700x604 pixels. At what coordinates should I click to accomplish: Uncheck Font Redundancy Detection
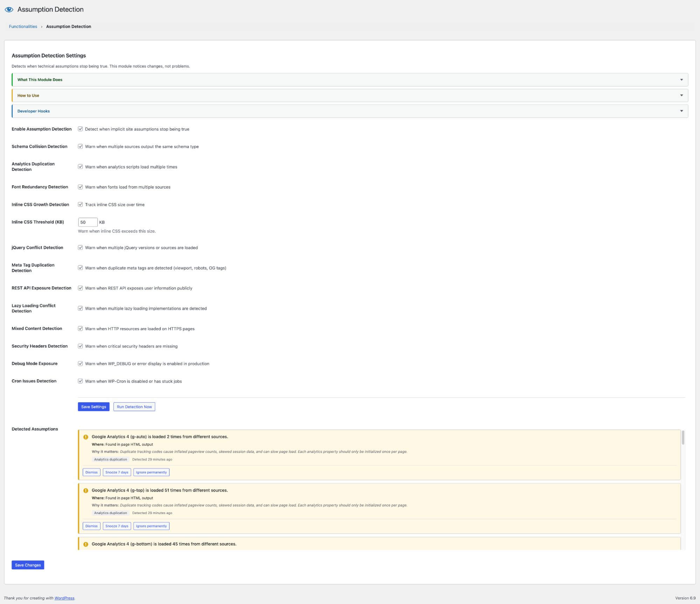81,187
